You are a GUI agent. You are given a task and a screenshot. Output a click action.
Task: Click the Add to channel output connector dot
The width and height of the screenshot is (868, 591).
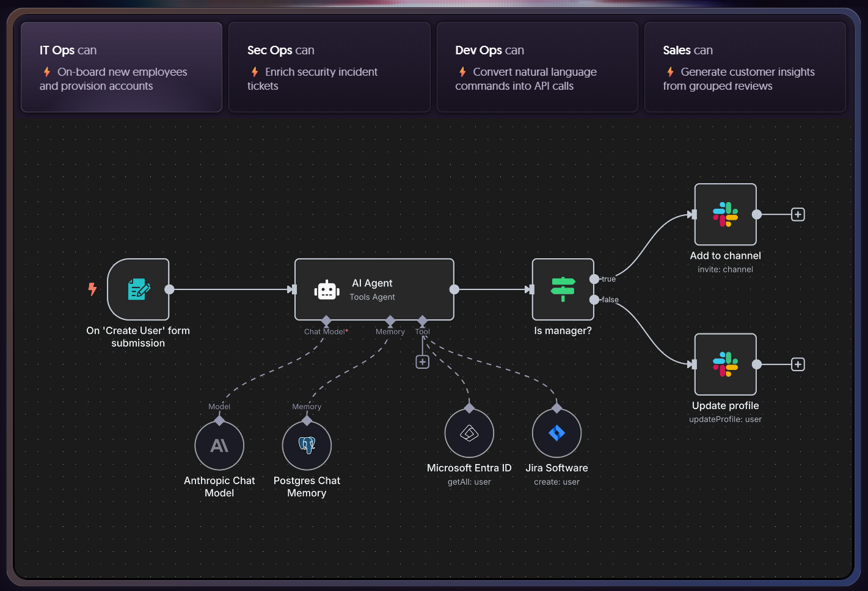757,214
